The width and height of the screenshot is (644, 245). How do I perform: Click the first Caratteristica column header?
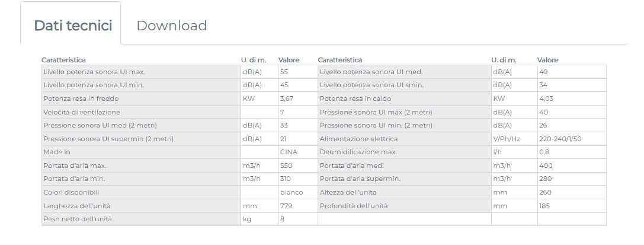point(63,60)
